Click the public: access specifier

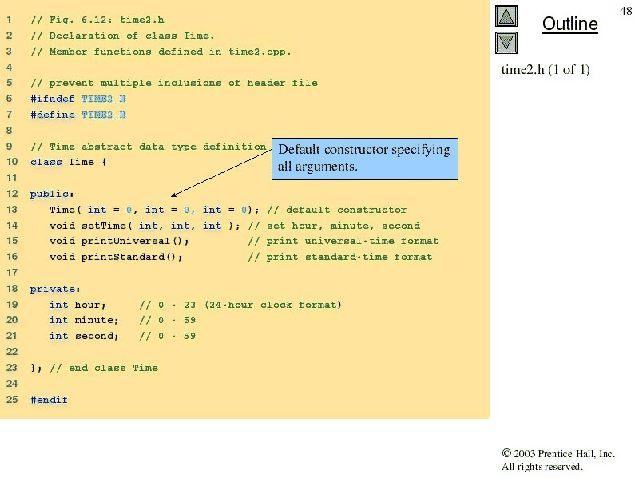tap(52, 193)
